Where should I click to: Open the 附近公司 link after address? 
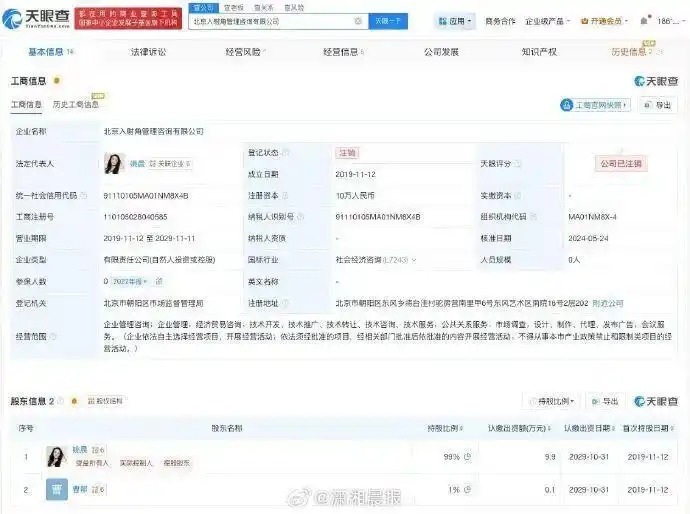(604, 302)
